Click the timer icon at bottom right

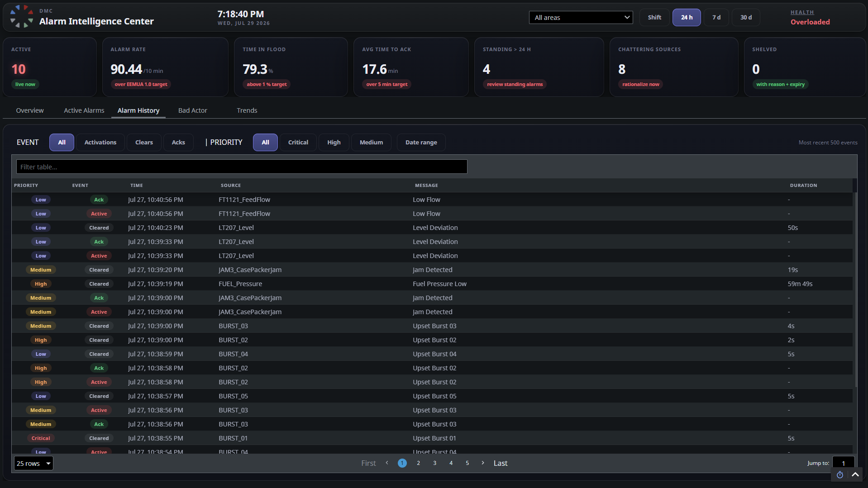click(840, 474)
